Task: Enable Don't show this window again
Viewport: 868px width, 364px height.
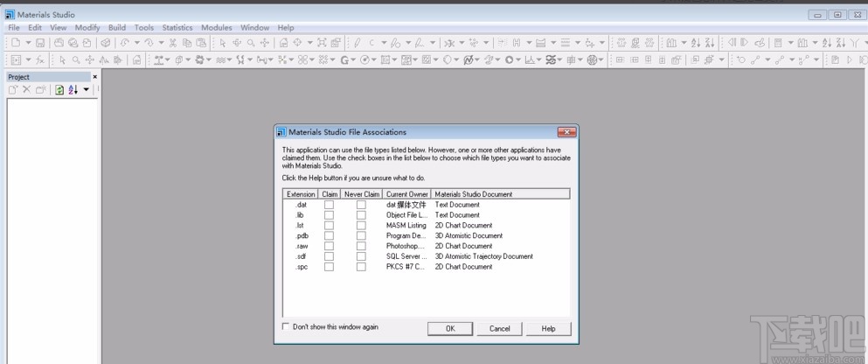Action: pyautogui.click(x=286, y=327)
